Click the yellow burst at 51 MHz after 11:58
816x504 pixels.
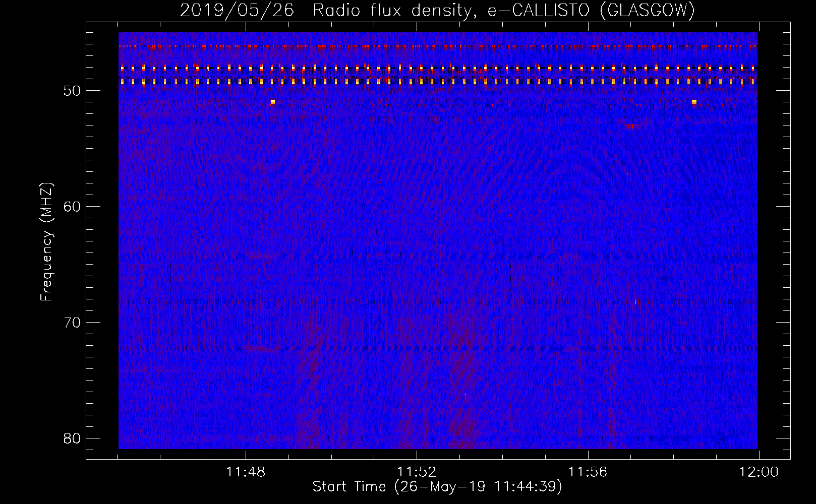[694, 102]
